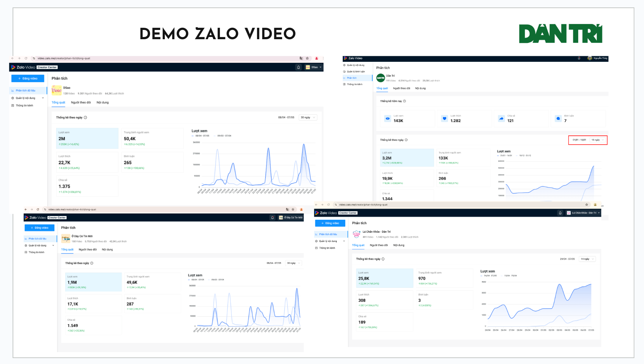
Task: Click the share arrow icon on the Chia sẻ 121 card
Action: (x=501, y=119)
